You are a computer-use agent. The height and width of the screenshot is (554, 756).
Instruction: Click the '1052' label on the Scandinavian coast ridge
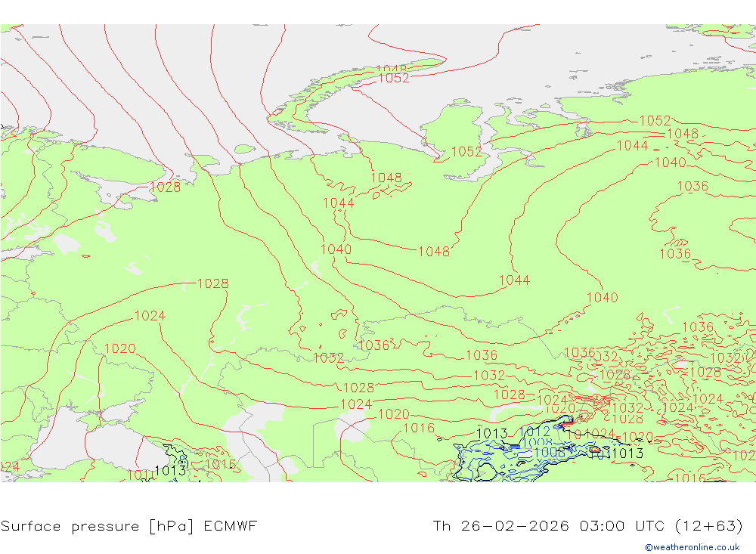click(394, 78)
